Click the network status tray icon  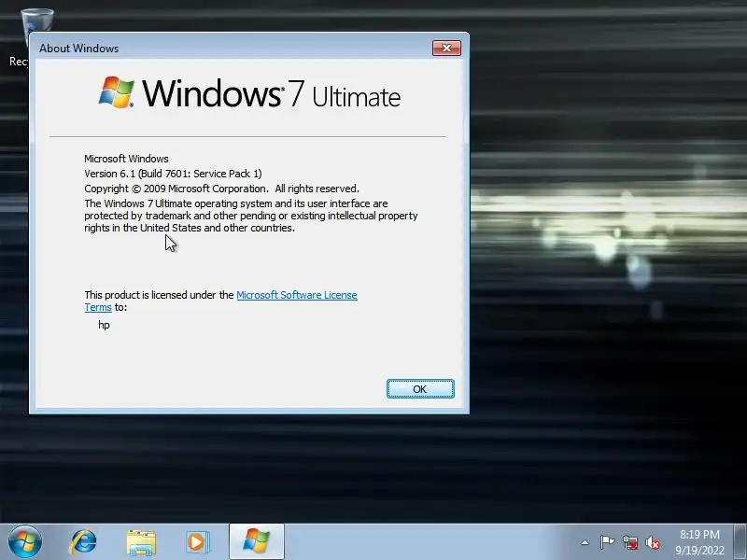tap(629, 542)
